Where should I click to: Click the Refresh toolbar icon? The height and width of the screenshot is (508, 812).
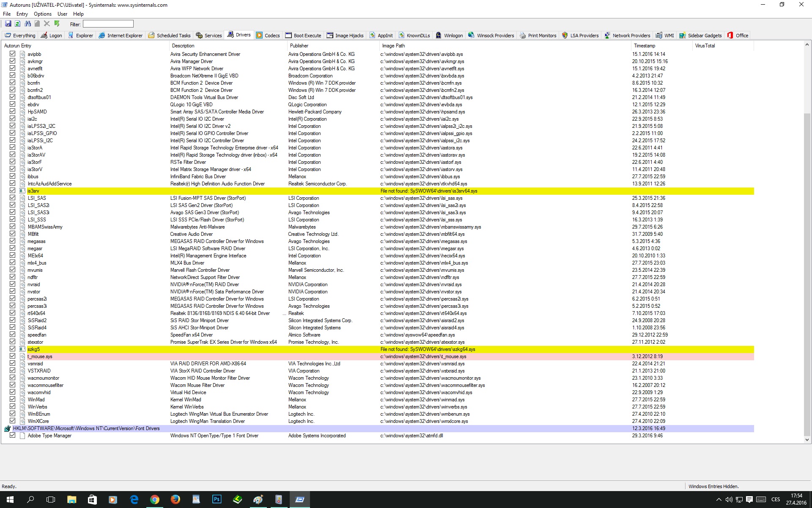[18, 24]
